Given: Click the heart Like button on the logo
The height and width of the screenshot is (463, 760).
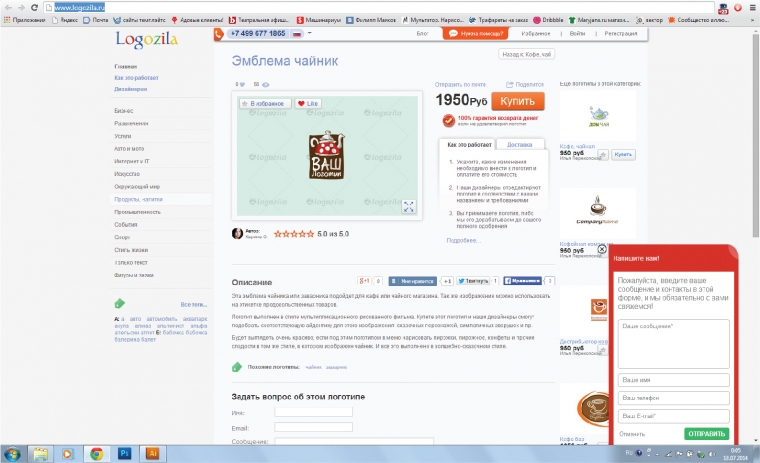Looking at the screenshot, I should point(307,103).
